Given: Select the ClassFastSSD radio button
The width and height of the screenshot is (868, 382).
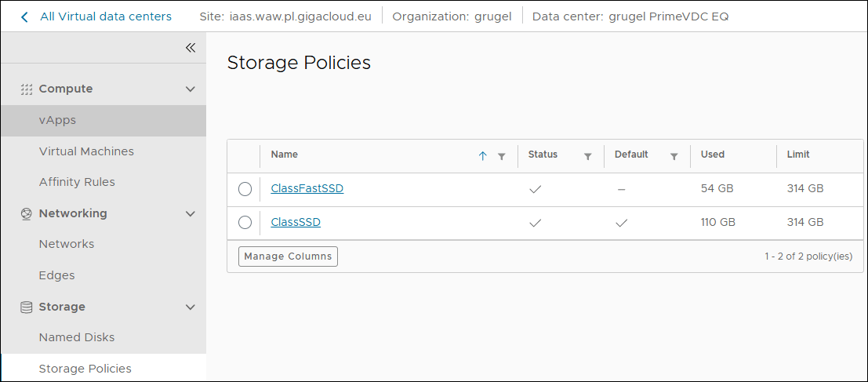Looking at the screenshot, I should point(245,189).
